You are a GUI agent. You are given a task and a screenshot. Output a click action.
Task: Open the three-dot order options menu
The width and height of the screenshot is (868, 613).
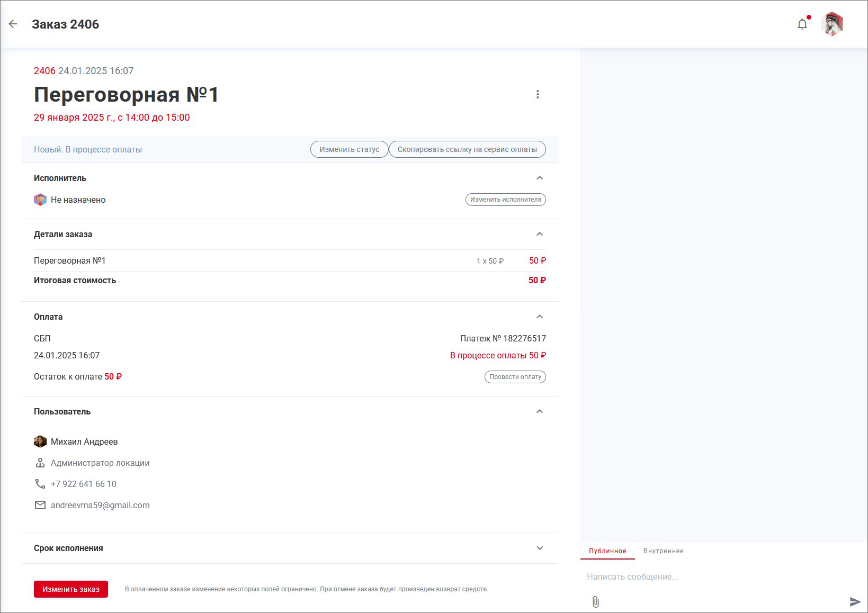[x=538, y=94]
